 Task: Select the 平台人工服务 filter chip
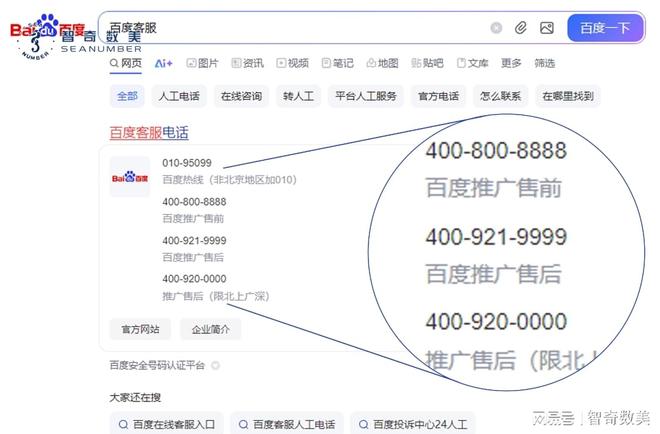coord(366,97)
